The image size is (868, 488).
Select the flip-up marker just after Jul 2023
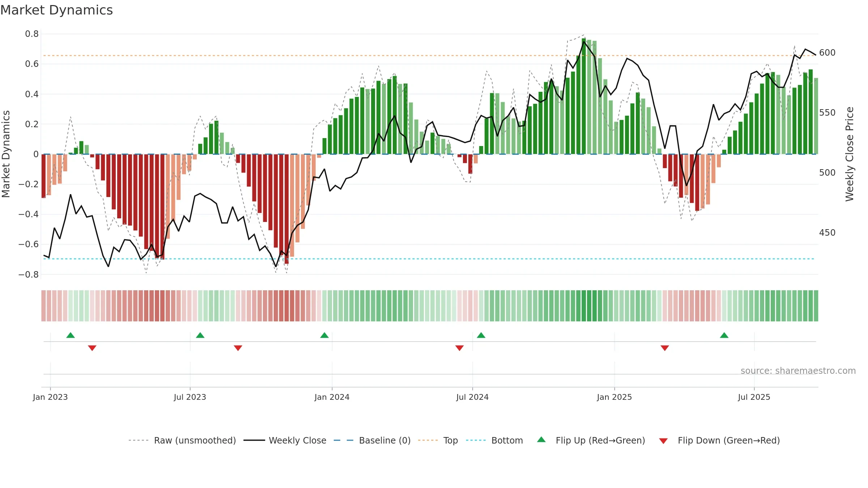pyautogui.click(x=200, y=335)
